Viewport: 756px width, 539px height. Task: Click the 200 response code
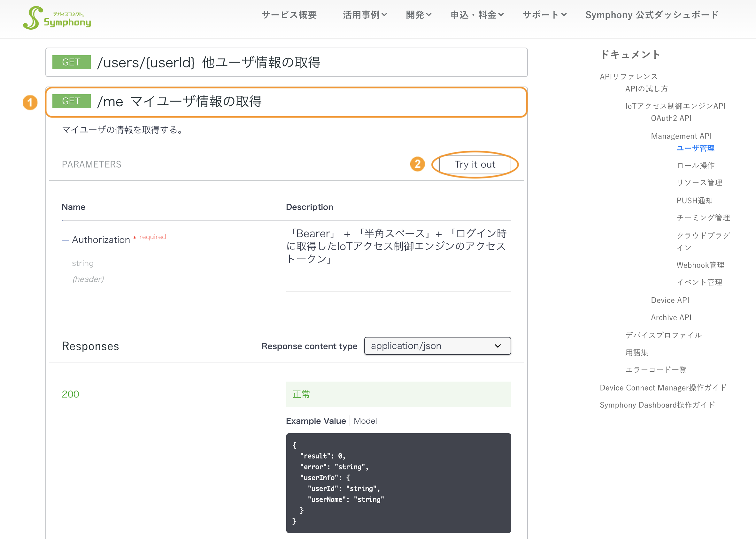(70, 394)
